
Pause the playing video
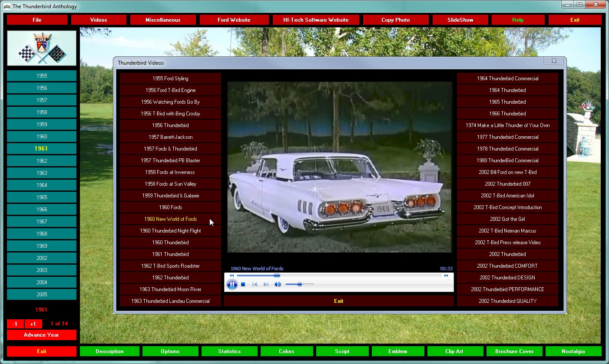click(232, 285)
